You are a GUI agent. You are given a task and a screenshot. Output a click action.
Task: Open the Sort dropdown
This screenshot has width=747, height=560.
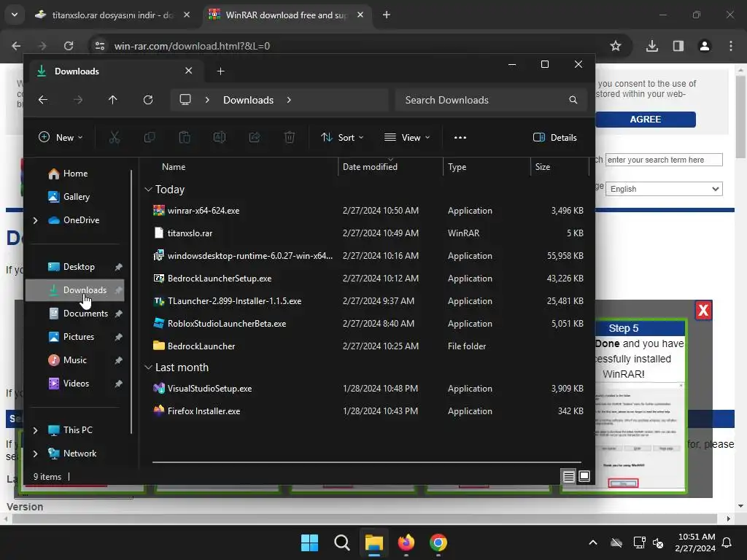[342, 138]
